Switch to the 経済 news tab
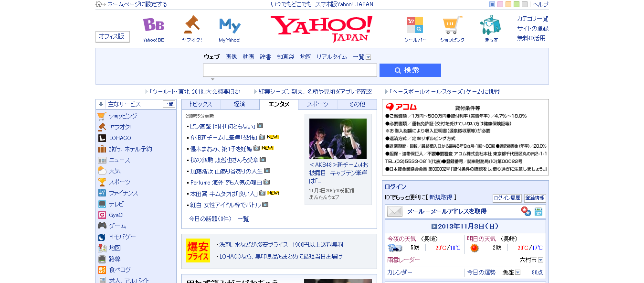Screen dimensions: 644x283 coord(240,104)
